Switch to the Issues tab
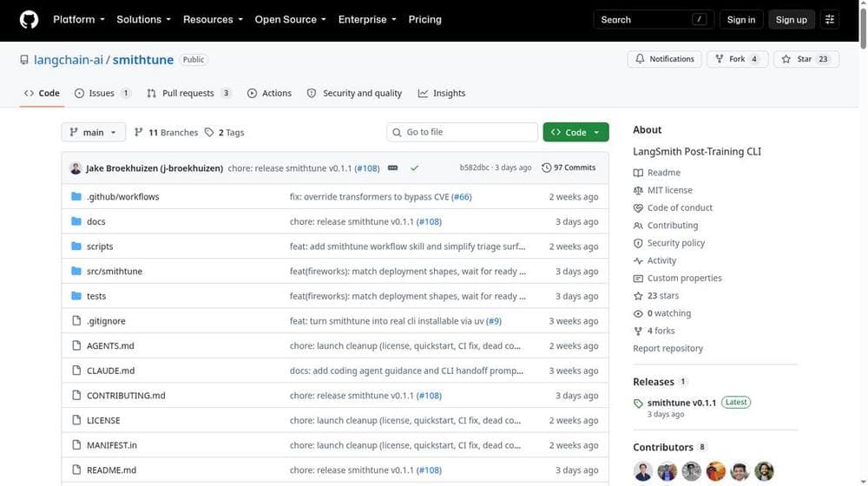Image resolution: width=868 pixels, height=486 pixels. pos(102,93)
